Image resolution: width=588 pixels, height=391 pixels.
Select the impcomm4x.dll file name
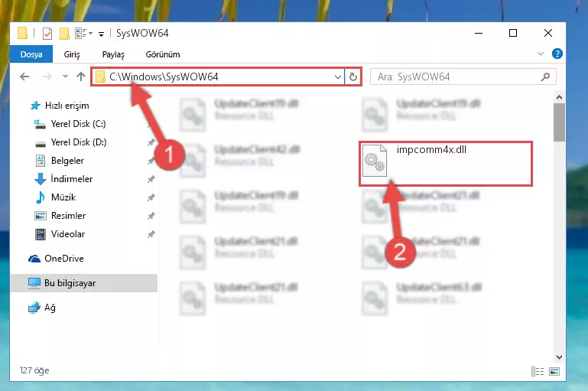coord(431,150)
